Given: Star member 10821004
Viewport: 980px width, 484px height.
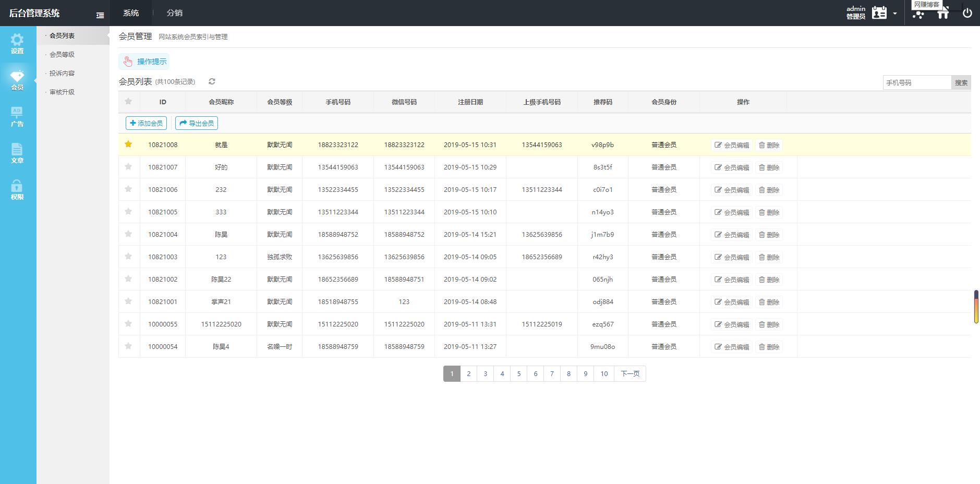Looking at the screenshot, I should point(128,234).
